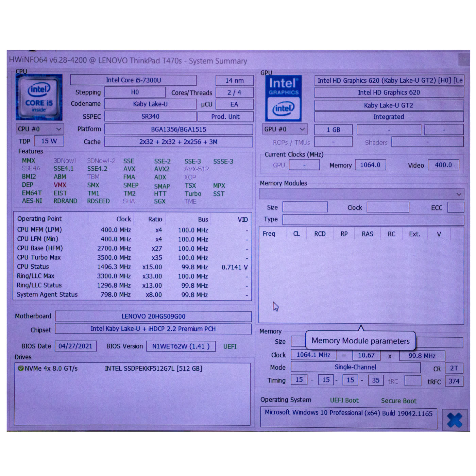
Task: Select the H0 stepping field
Action: point(135,92)
